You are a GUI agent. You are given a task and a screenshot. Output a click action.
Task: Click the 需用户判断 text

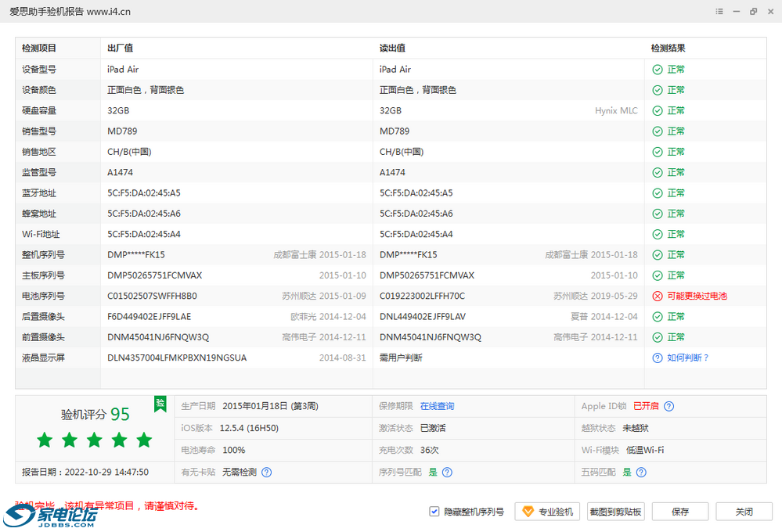pos(401,358)
